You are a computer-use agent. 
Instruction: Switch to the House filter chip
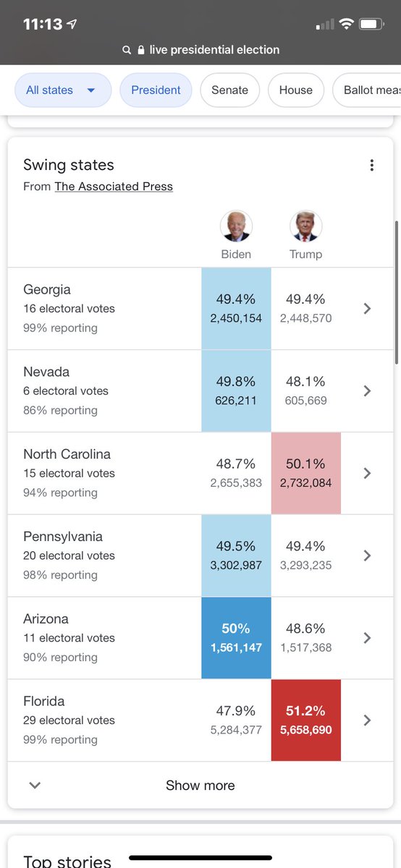click(296, 90)
